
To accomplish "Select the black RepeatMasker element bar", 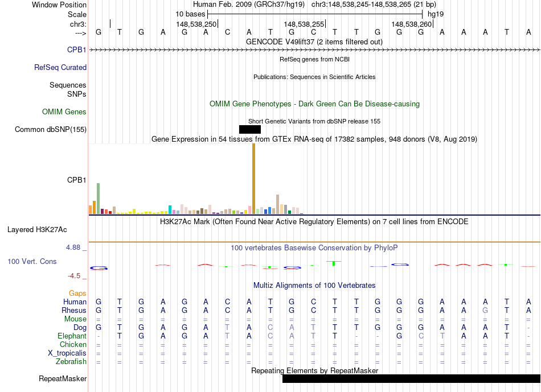I will (x=411, y=378).
